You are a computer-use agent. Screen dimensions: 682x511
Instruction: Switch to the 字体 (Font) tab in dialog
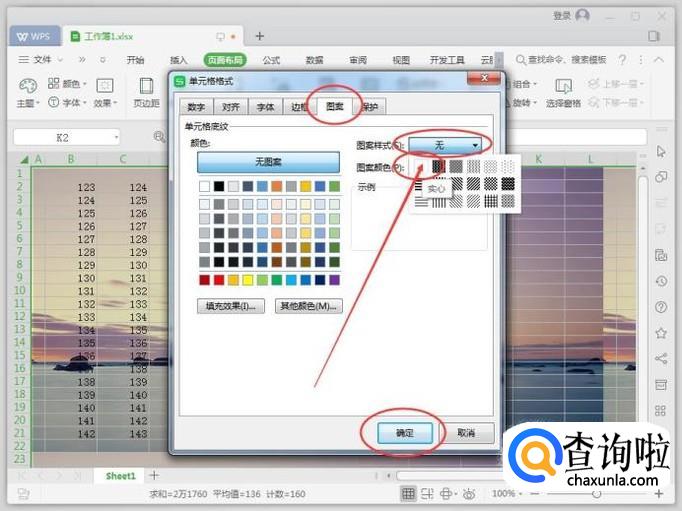(x=265, y=107)
